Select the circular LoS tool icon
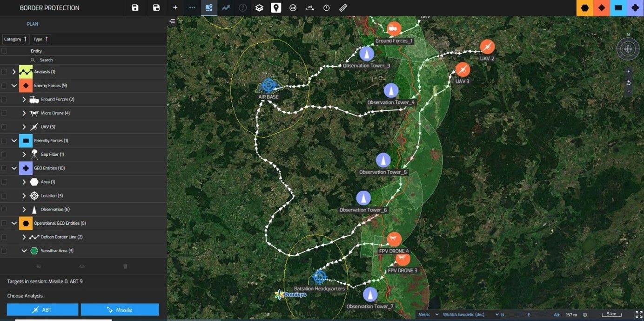The image size is (644, 321). (293, 7)
